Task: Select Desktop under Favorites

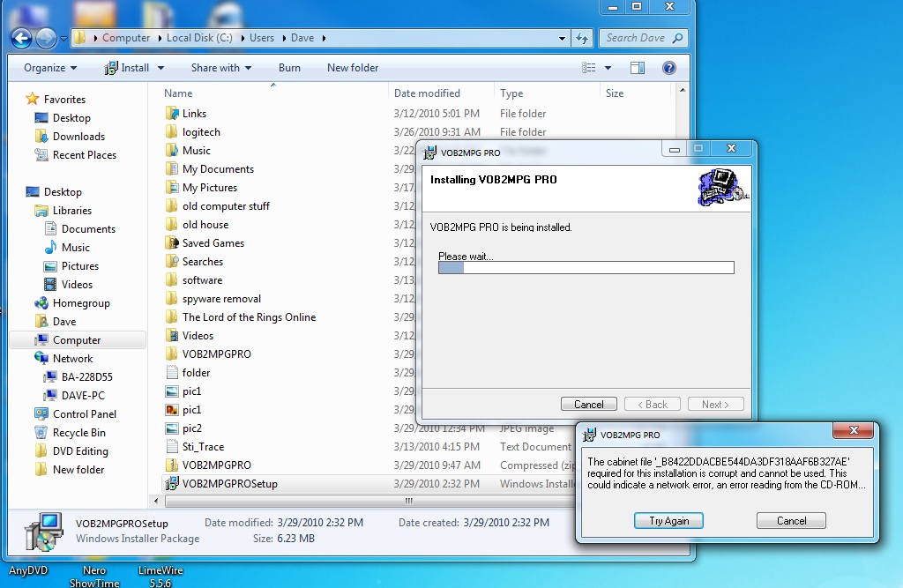Action: click(x=71, y=118)
